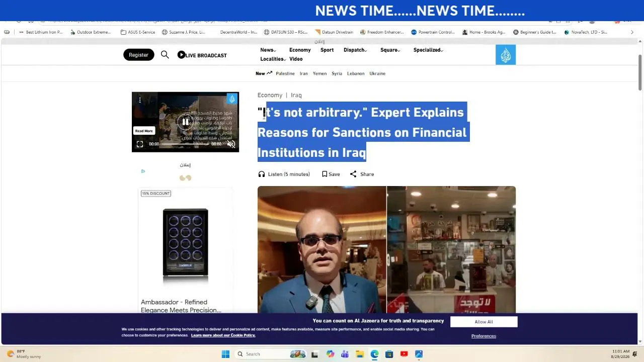The image size is (644, 362).
Task: Select the Yemen trending topic
Action: 319,73
